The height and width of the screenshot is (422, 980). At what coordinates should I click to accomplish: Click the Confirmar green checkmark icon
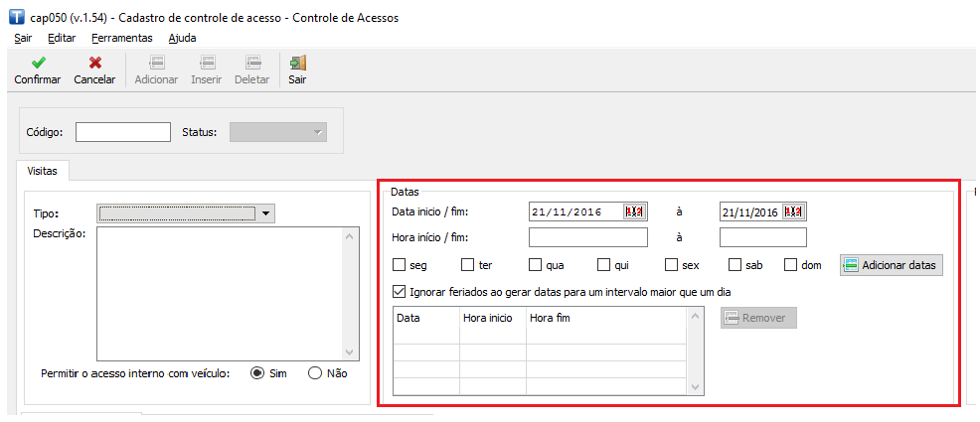pyautogui.click(x=37, y=63)
